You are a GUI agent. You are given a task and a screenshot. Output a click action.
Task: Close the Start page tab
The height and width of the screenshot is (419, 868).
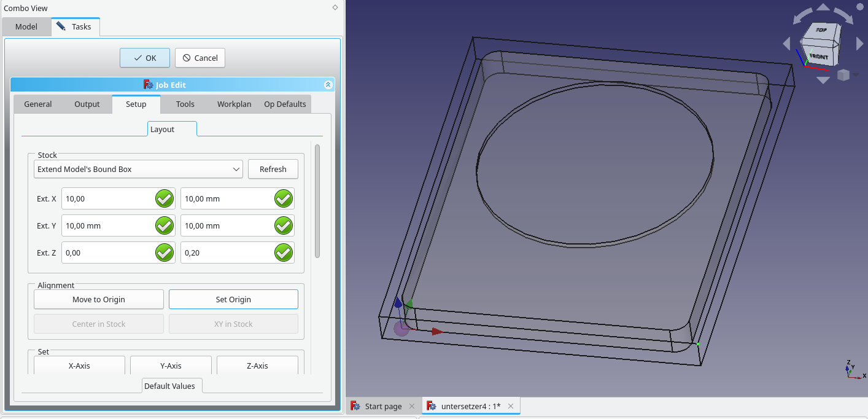(x=412, y=406)
